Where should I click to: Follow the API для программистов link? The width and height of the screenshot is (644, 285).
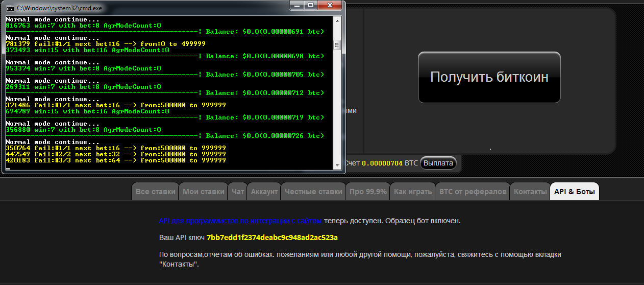[240, 221]
